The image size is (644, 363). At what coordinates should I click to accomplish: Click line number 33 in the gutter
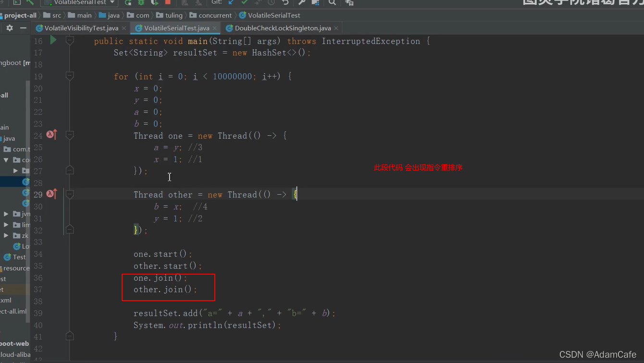pyautogui.click(x=38, y=242)
